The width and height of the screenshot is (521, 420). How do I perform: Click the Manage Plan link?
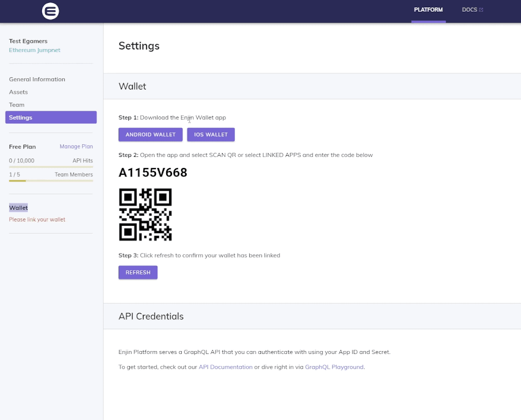pyautogui.click(x=76, y=147)
